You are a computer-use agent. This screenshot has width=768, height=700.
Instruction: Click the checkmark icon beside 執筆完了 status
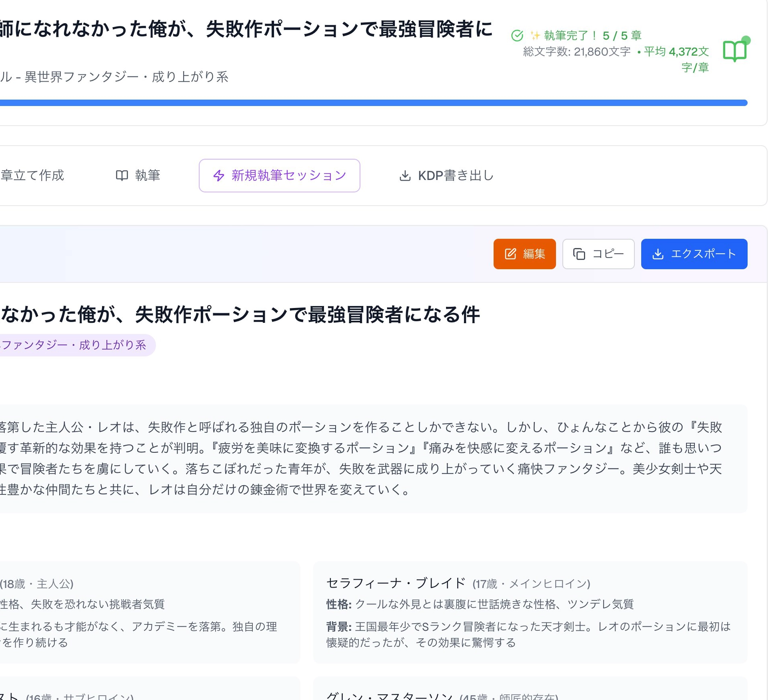pos(518,35)
